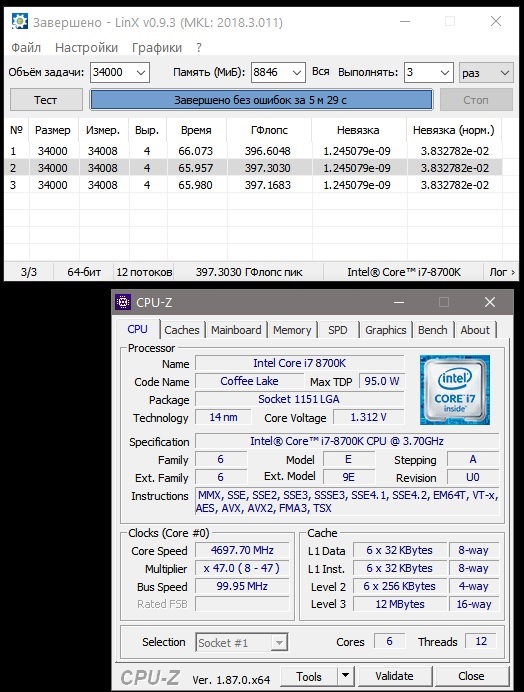Switch to the Memory tab

(292, 330)
